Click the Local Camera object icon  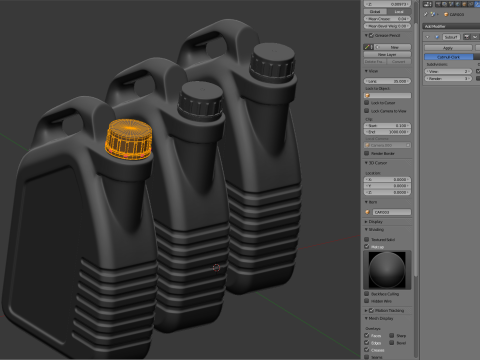click(368, 145)
